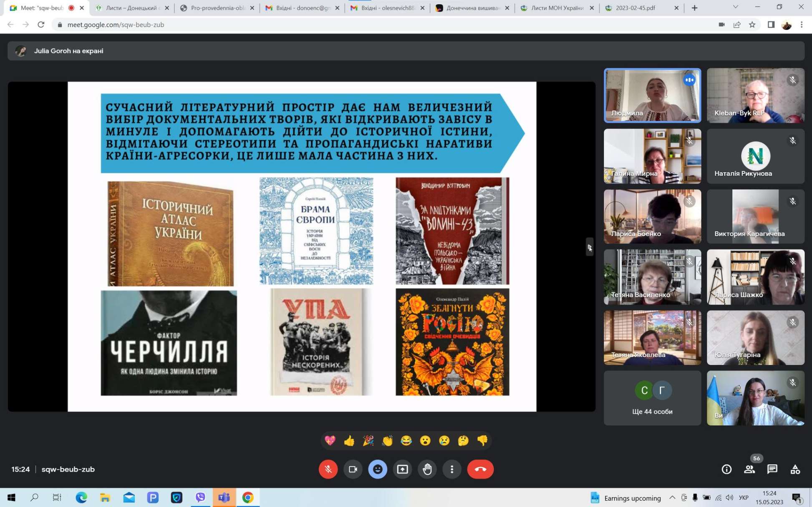The width and height of the screenshot is (812, 507).
Task: Open Microsoft Teams from the taskbar
Action: click(x=224, y=497)
